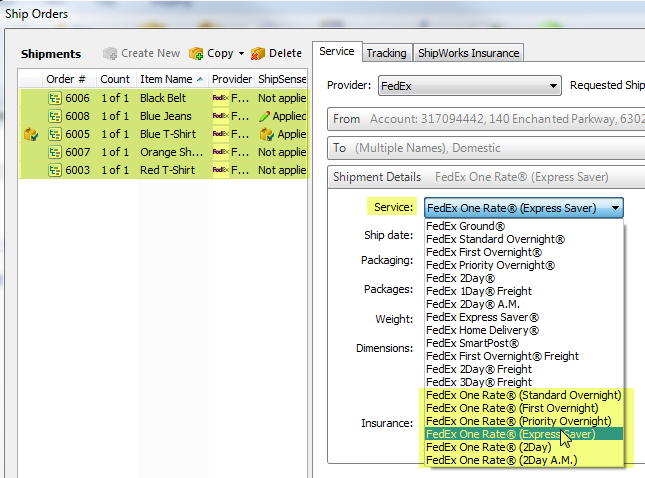The image size is (645, 478).
Task: Click the Copy shipment icon
Action: (196, 53)
